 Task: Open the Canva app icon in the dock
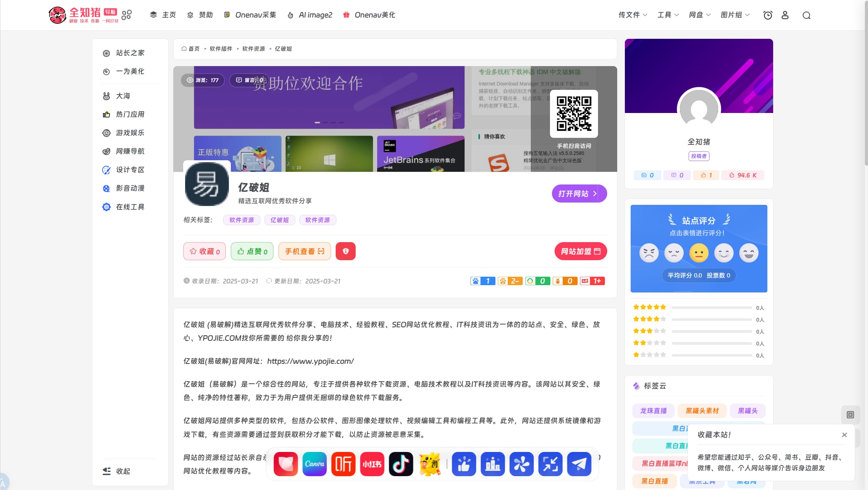click(x=315, y=464)
